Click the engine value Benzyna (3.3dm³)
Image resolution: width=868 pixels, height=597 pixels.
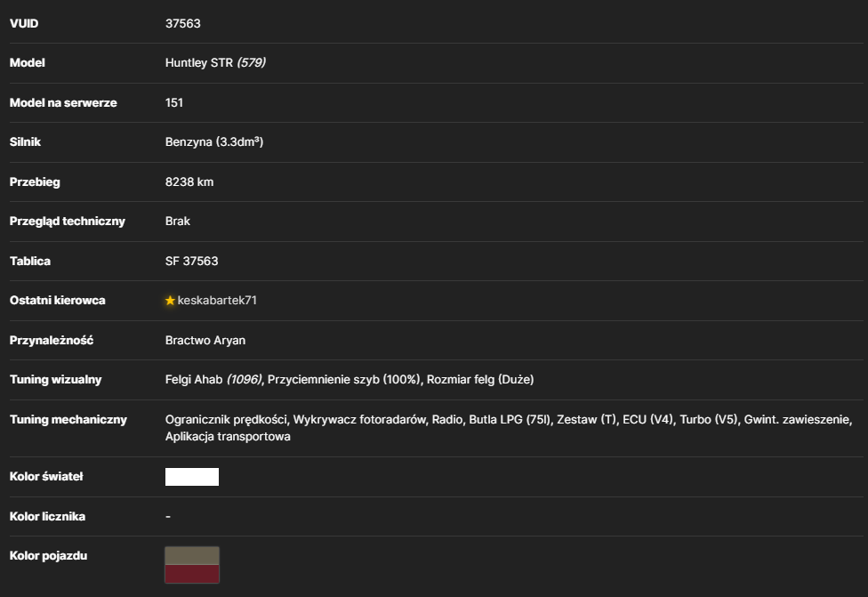214,142
